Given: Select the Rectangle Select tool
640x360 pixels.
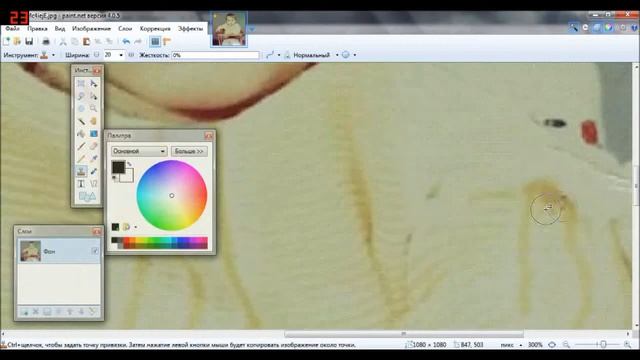Looking at the screenshot, I should (81, 84).
